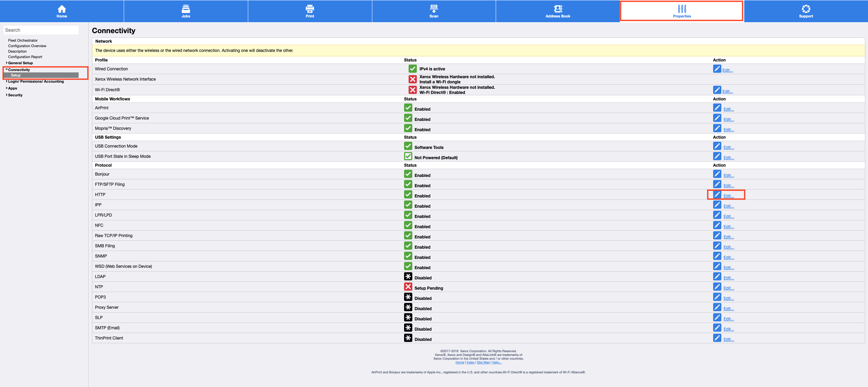868x387 pixels.
Task: Select Setup under Connectivity
Action: coord(16,75)
